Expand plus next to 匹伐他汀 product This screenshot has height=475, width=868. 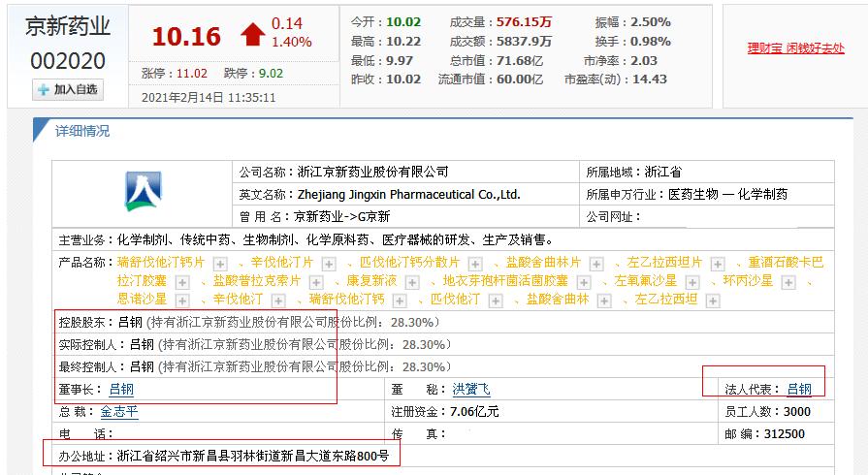point(496,301)
